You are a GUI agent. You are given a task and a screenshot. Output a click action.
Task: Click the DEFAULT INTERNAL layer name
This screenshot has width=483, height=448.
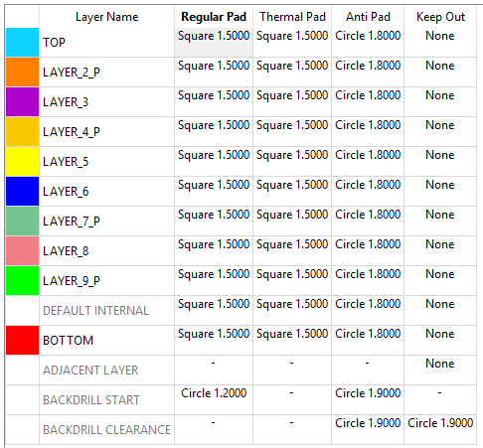pos(95,311)
